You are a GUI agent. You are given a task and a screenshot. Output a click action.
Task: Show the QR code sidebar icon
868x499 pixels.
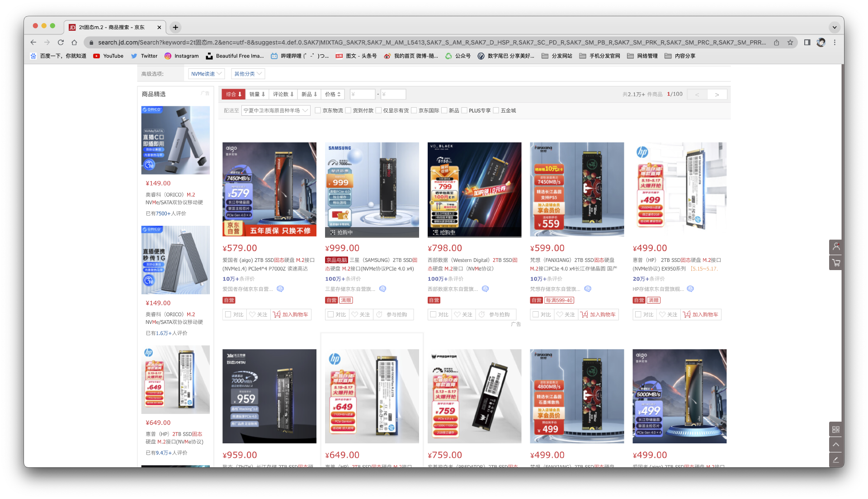tap(836, 429)
